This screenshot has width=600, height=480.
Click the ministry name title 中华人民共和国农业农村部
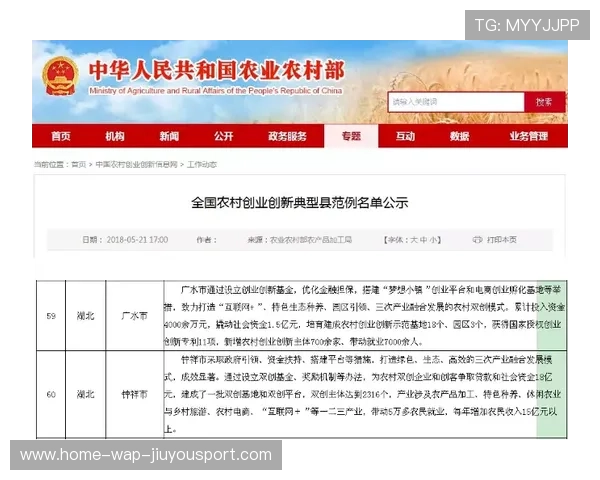tap(217, 70)
